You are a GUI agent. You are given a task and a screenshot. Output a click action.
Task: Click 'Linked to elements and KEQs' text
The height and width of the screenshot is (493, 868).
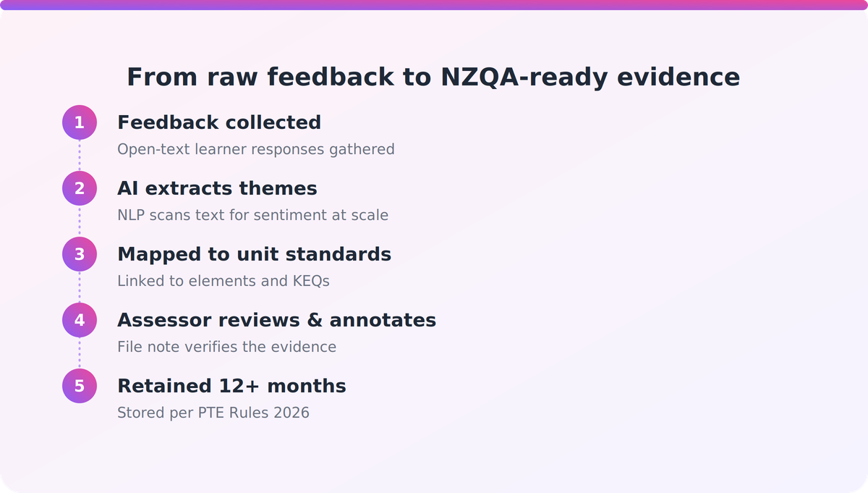coord(224,281)
